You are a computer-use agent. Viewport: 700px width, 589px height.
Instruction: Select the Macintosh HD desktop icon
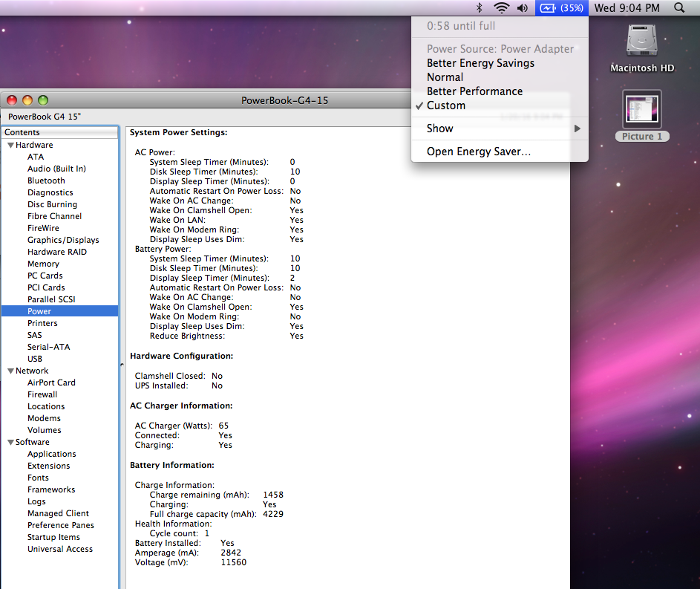coord(642,49)
